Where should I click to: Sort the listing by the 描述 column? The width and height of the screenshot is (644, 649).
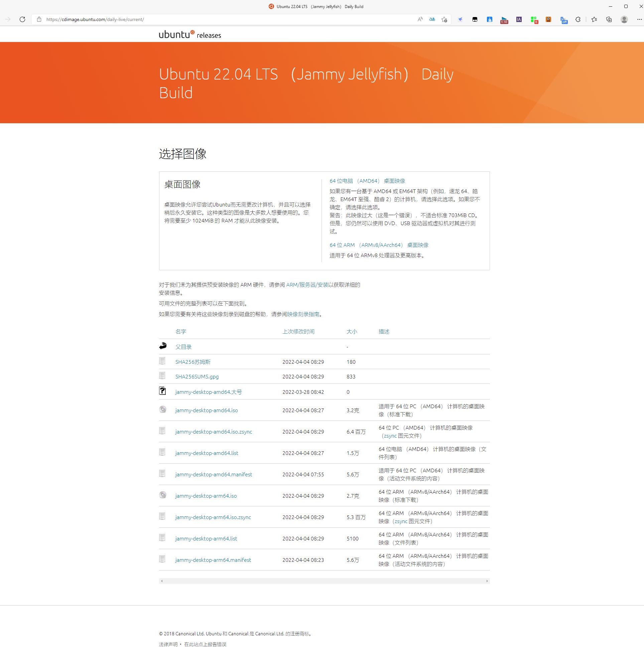click(384, 332)
